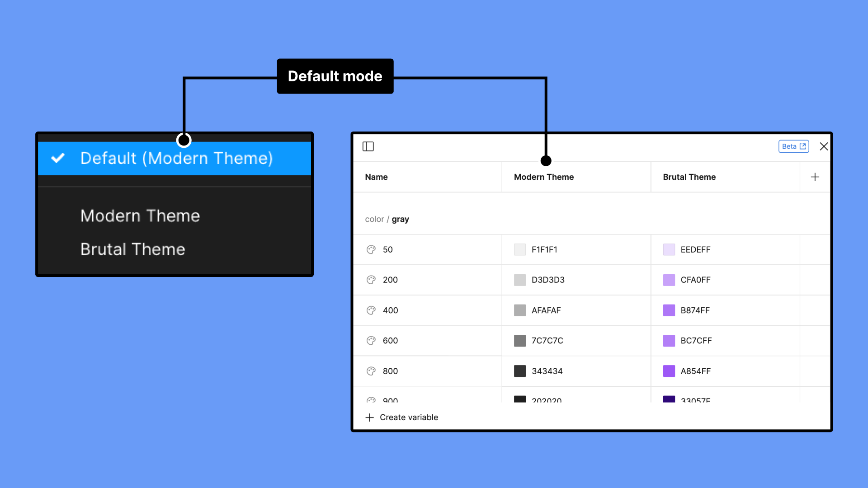
Task: Click the sidebar toggle panel icon
Action: point(368,146)
